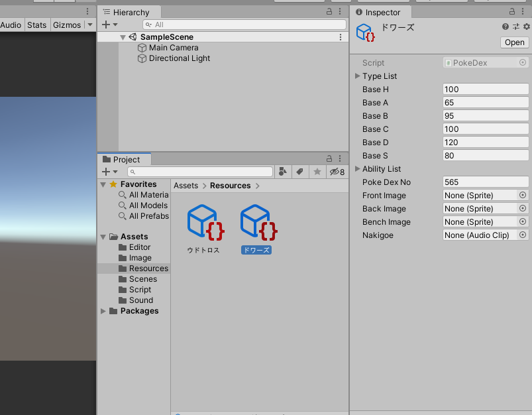Open Hierarchy panel three-dot options menu
Viewport: 532px width, 415px height.
point(340,11)
